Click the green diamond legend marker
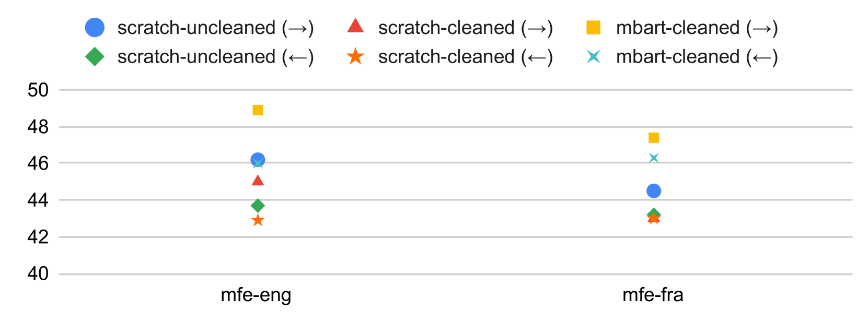The image size is (868, 322). pyautogui.click(x=95, y=56)
